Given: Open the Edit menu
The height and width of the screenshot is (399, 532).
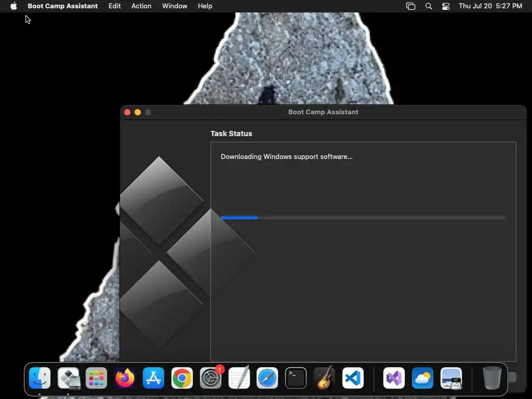Looking at the screenshot, I should (115, 6).
